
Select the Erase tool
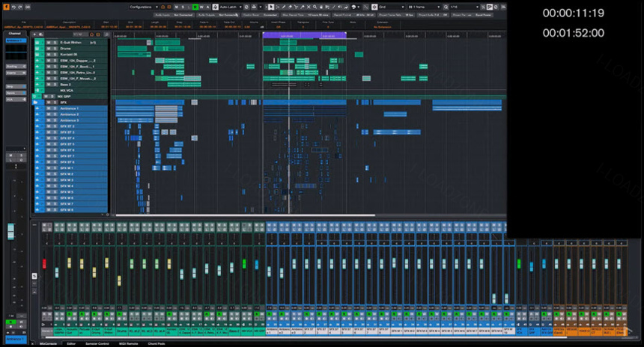tap(290, 7)
